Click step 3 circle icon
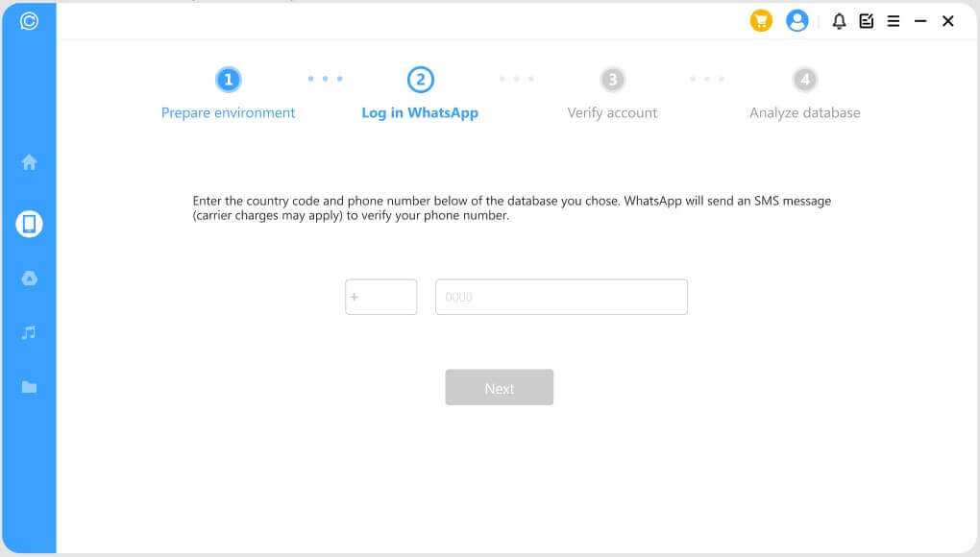 pyautogui.click(x=613, y=80)
